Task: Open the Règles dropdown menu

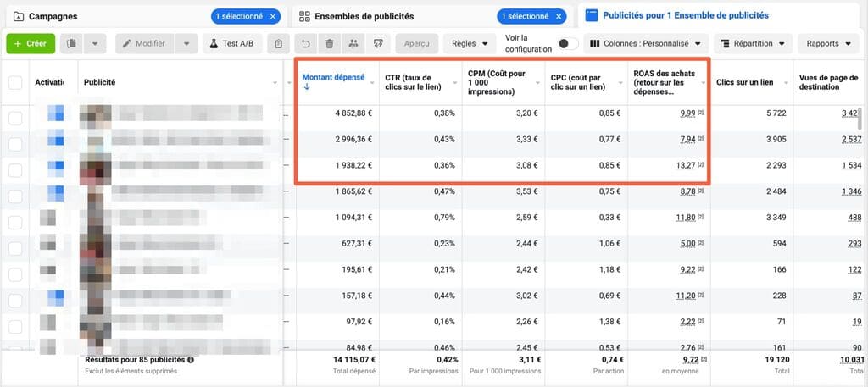Action: pyautogui.click(x=470, y=44)
